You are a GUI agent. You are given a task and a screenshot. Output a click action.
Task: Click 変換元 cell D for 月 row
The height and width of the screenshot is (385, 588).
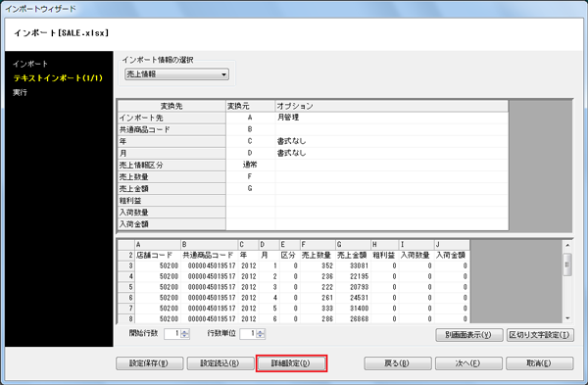pos(250,153)
